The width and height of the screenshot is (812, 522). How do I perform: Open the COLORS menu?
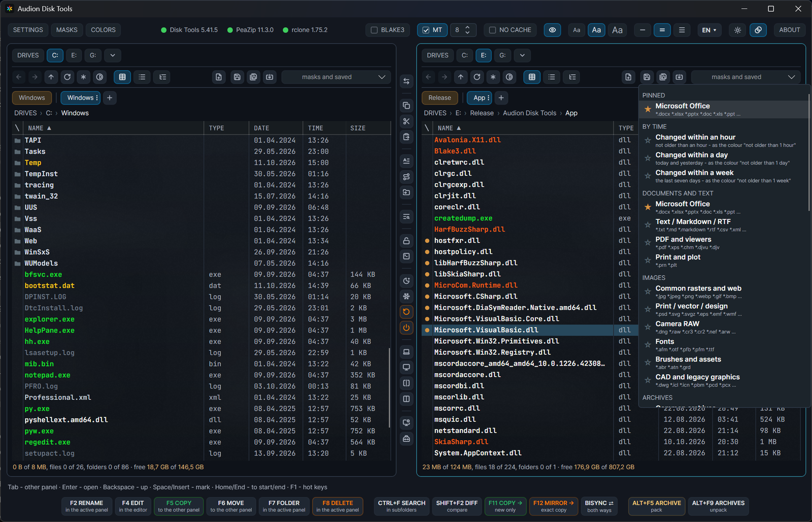103,30
